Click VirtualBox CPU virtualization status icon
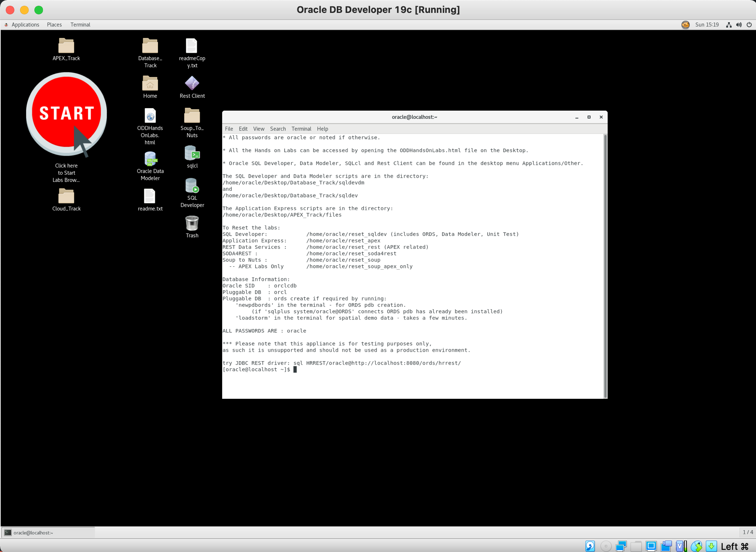756x552 pixels. coord(681,546)
